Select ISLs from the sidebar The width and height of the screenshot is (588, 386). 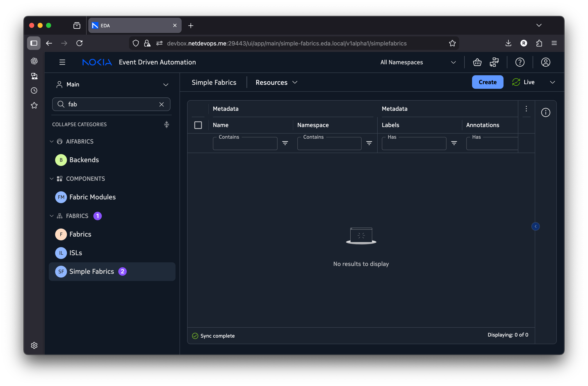click(76, 253)
